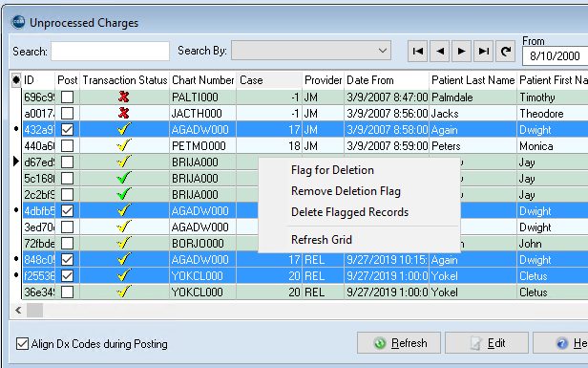The image size is (588, 368).
Task: Click the circular reload arrow toolbar button
Action: coord(506,51)
